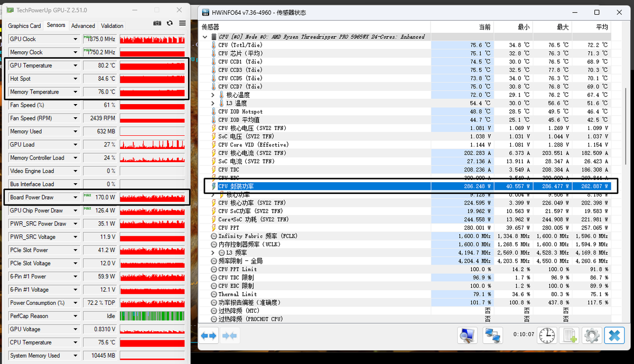
Task: Switch to the Graphics Card tab
Action: point(24,25)
